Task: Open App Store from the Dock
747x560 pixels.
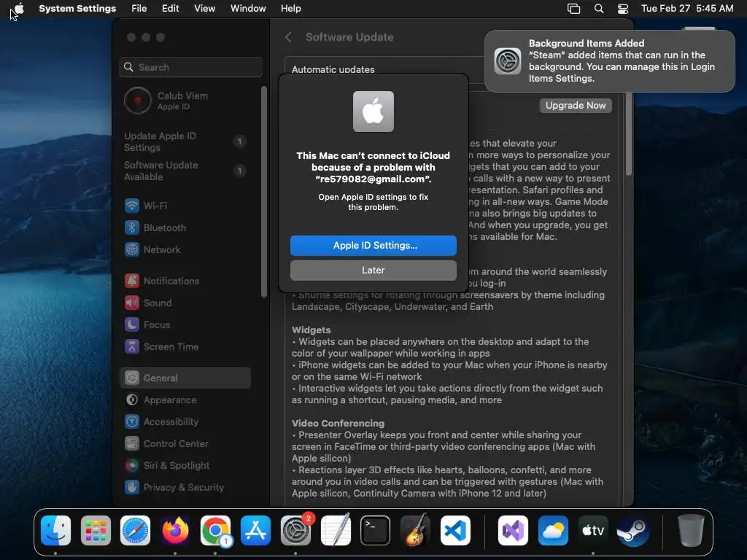Action: 255,531
